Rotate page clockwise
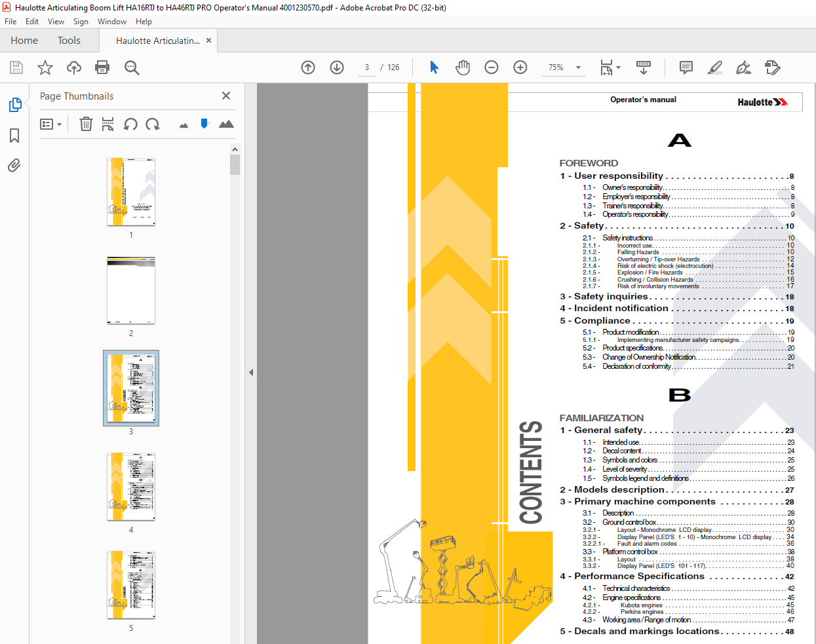The width and height of the screenshot is (816, 644). (x=153, y=124)
